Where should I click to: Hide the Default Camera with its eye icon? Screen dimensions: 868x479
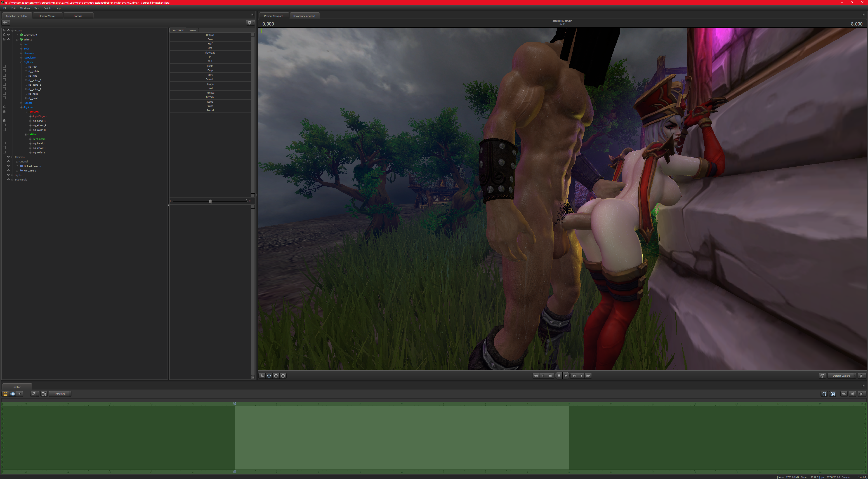8,166
